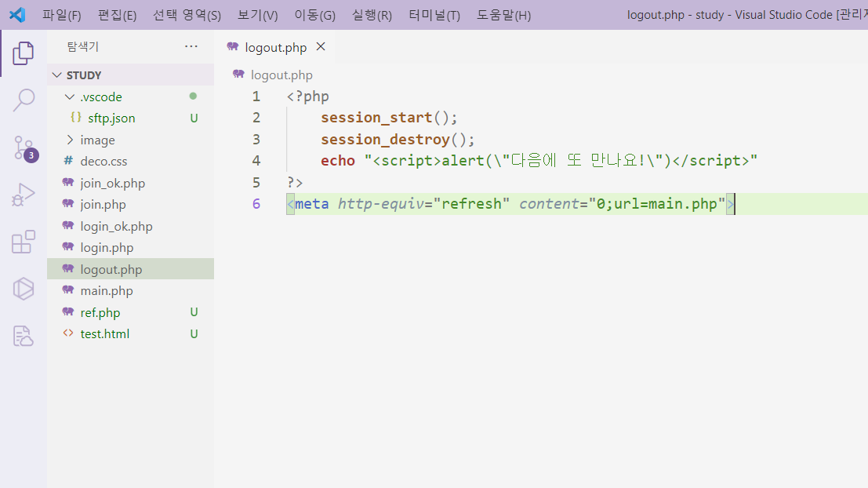Click the <?php opening tag

tap(308, 97)
